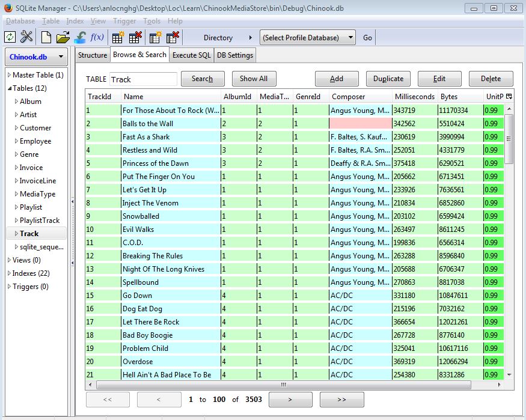Screen dimensions: 526x420
Task: Go to first page with << button
Action: coord(108,400)
